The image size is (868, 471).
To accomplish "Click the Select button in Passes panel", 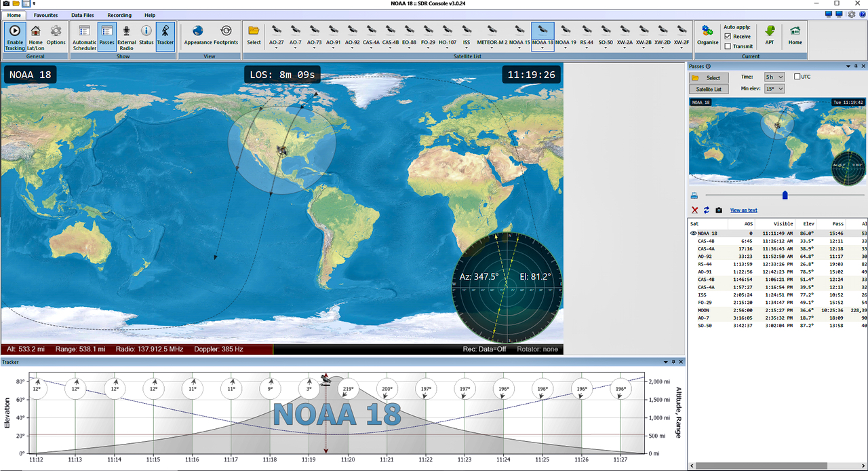I will point(709,77).
